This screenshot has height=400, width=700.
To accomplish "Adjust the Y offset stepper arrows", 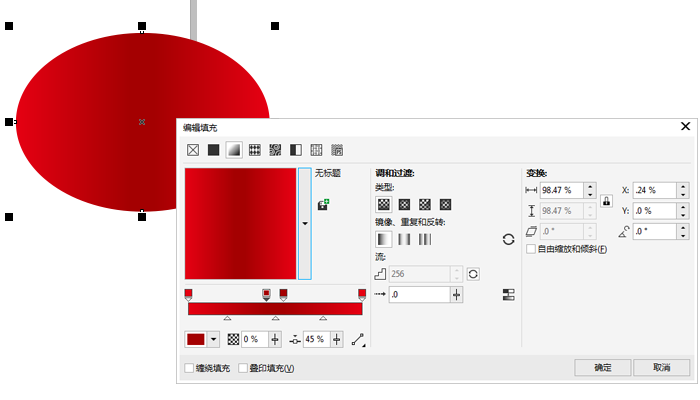I will pyautogui.click(x=683, y=211).
